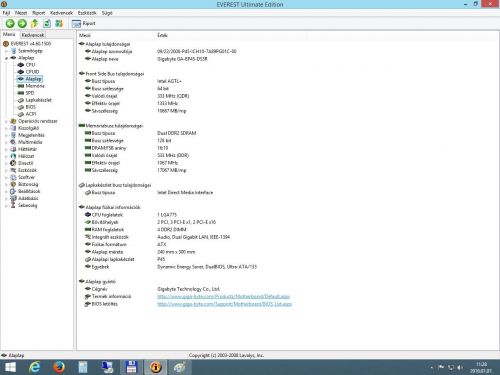Select Megjelenítés in the tree
The width and height of the screenshot is (500, 375).
[x=31, y=135]
